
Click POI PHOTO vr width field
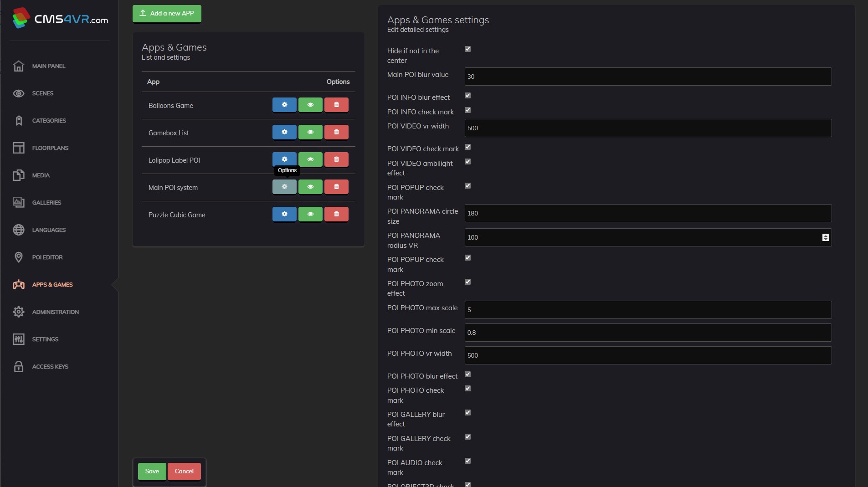[x=648, y=355]
